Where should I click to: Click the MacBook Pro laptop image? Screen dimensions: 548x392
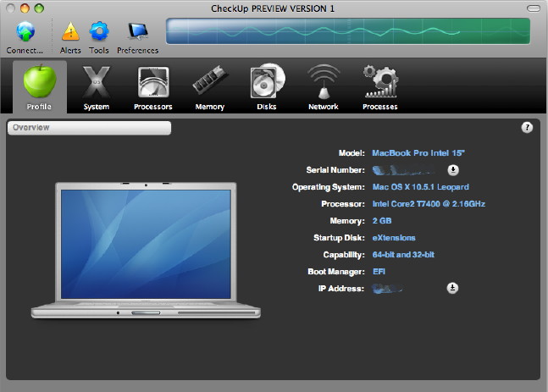(146, 250)
